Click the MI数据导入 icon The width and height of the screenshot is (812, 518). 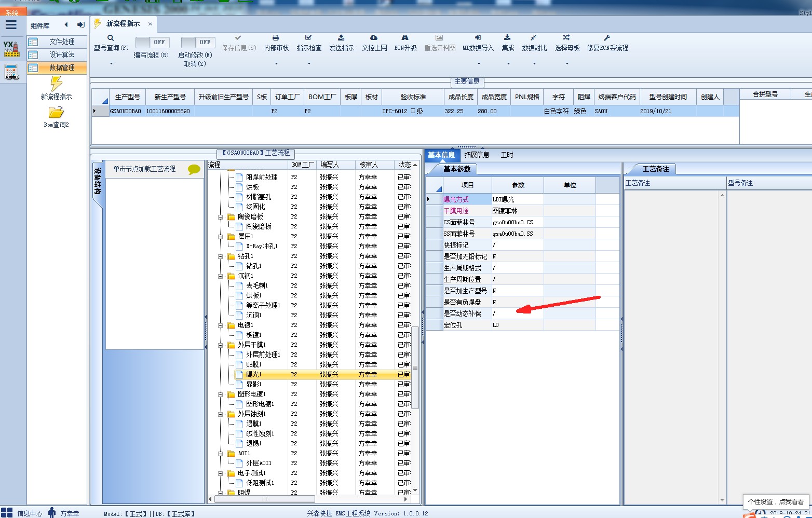(x=478, y=38)
